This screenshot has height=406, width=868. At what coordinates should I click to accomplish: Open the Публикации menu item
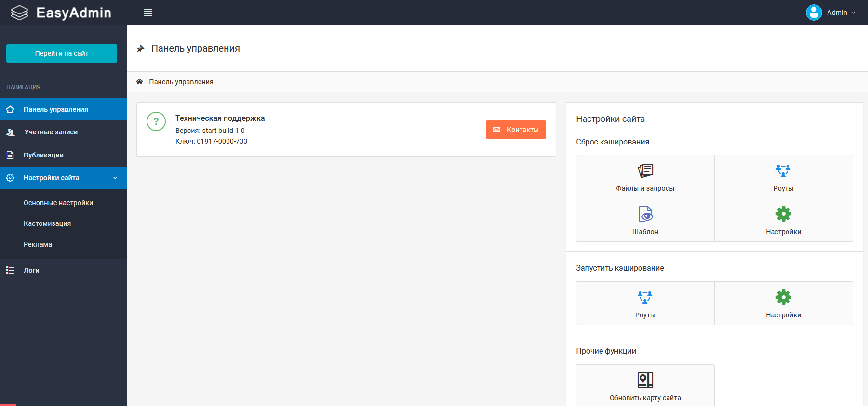63,155
